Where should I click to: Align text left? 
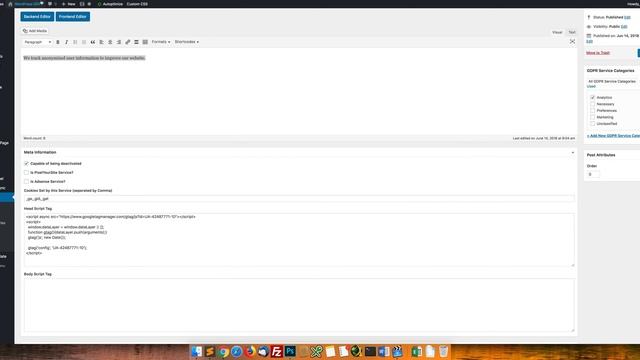click(x=101, y=42)
